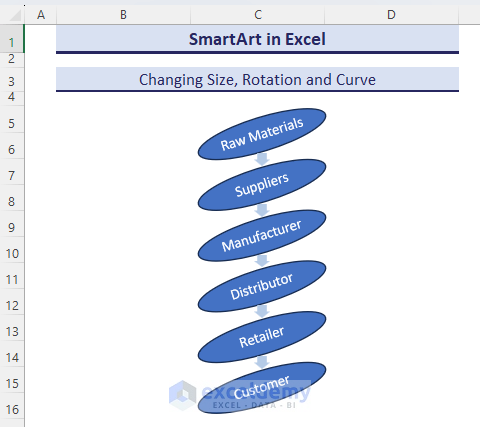Select the Suppliers oval shape
The height and width of the screenshot is (427, 480).
pyautogui.click(x=262, y=185)
